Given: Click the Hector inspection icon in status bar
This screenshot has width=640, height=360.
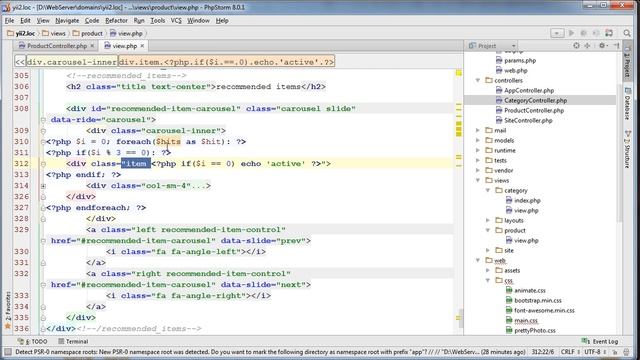Looking at the screenshot, I should click(x=627, y=352).
